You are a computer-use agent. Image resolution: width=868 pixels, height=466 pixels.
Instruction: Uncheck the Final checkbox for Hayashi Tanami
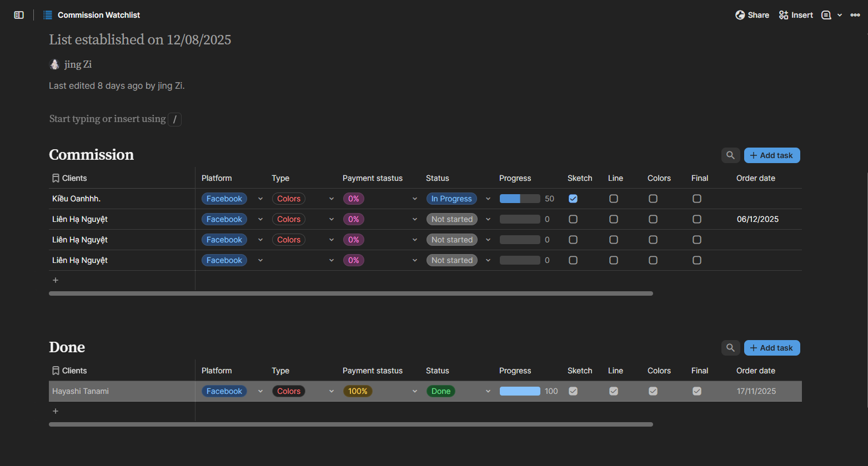coord(697,391)
